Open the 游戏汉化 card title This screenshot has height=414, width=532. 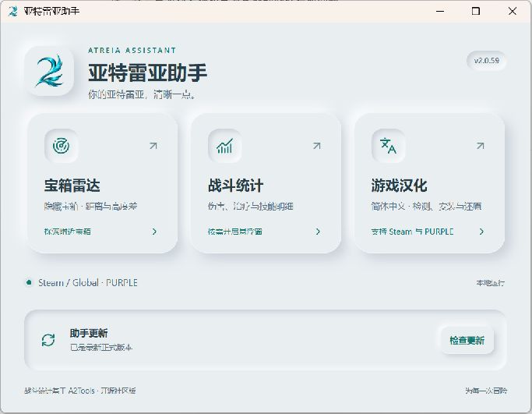[x=399, y=186]
